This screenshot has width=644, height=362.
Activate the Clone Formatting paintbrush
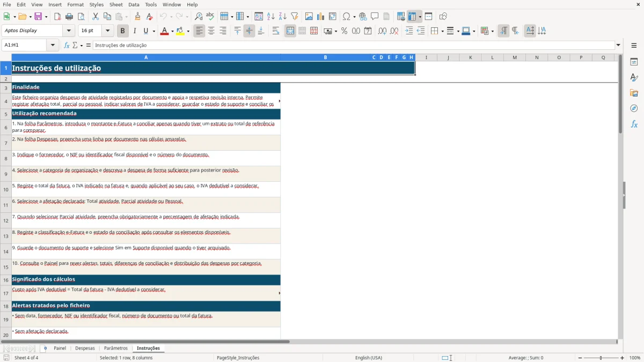[x=138, y=17]
